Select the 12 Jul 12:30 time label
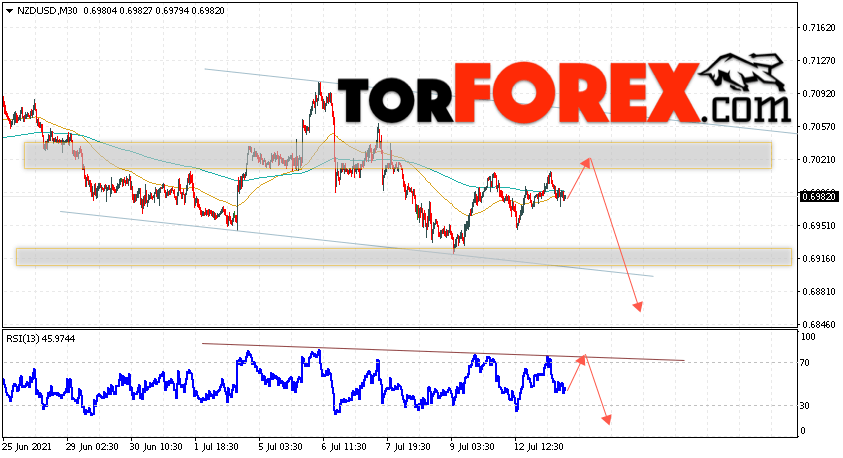Image resolution: width=843 pixels, height=458 pixels. tap(539, 447)
